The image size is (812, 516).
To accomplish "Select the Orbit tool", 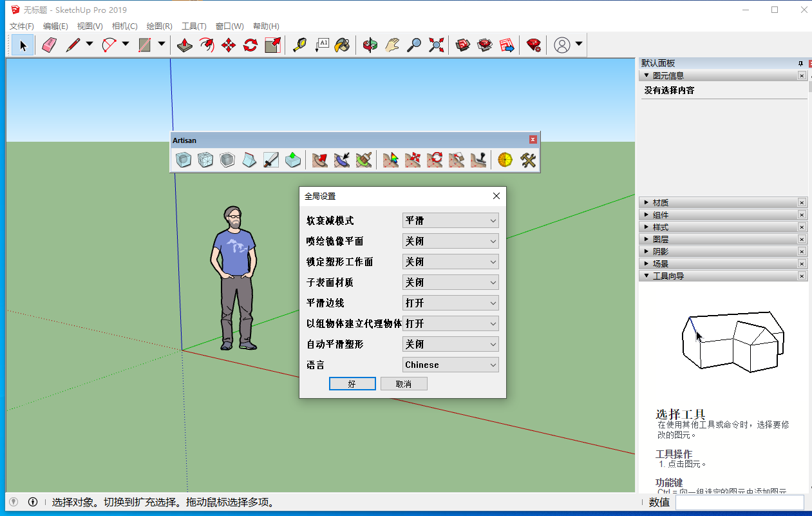I will tap(370, 45).
